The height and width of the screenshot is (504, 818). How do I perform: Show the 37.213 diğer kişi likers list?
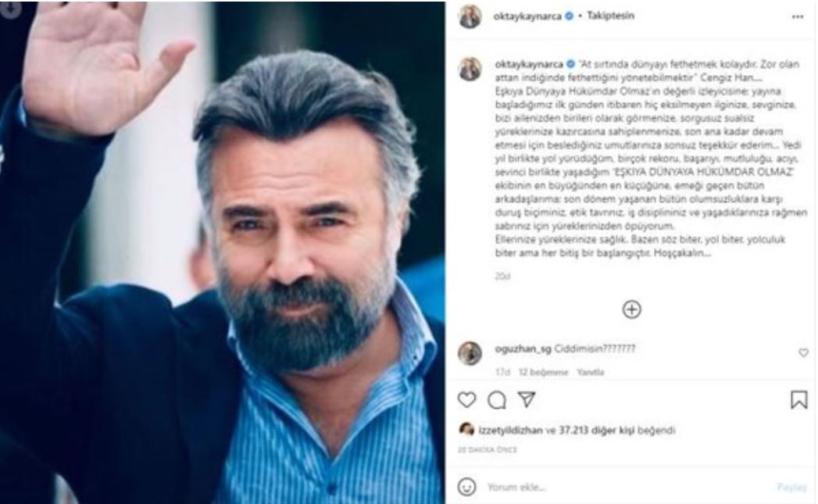pyautogui.click(x=601, y=429)
